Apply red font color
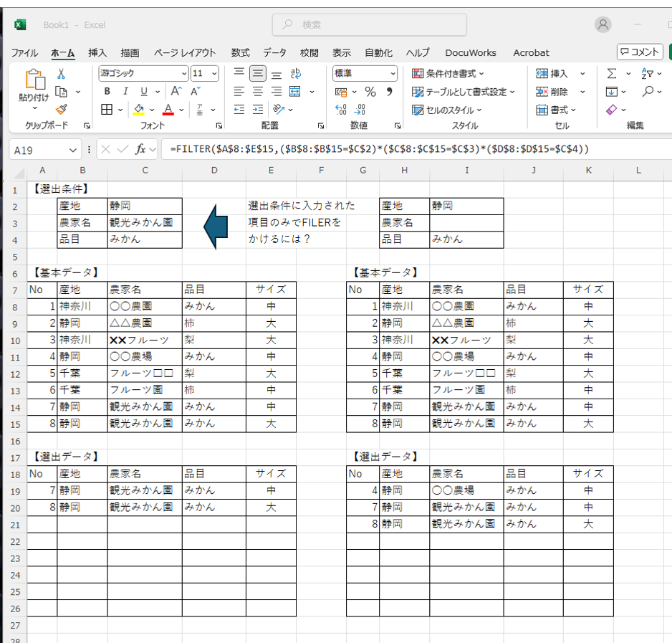 tap(168, 110)
